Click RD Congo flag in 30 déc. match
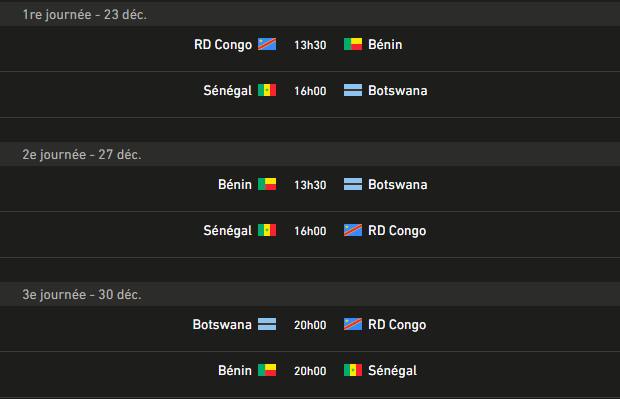 point(353,324)
